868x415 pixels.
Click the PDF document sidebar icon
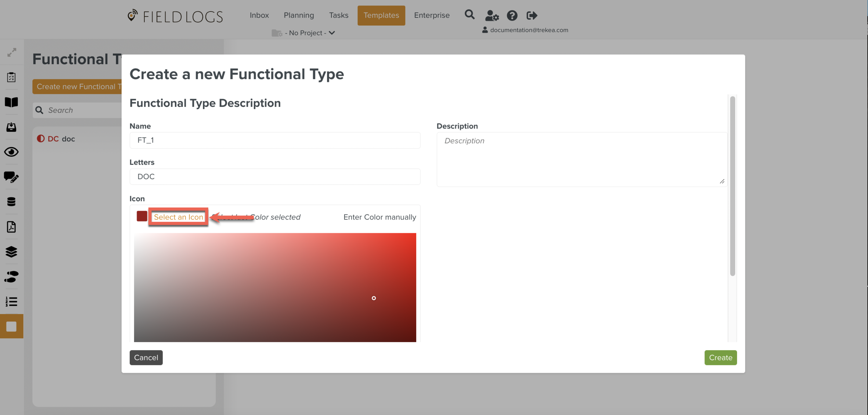11,227
